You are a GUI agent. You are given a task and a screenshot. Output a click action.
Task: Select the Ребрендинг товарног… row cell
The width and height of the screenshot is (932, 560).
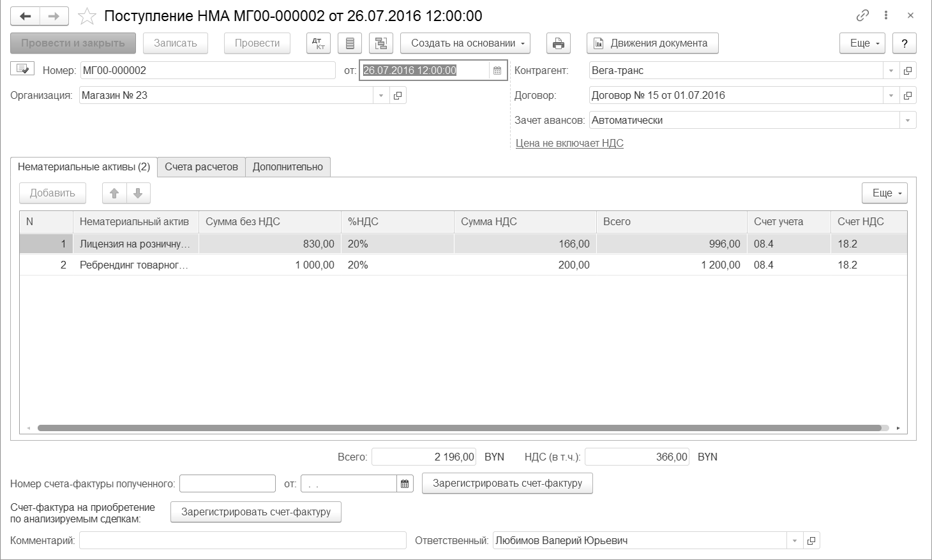pyautogui.click(x=135, y=265)
